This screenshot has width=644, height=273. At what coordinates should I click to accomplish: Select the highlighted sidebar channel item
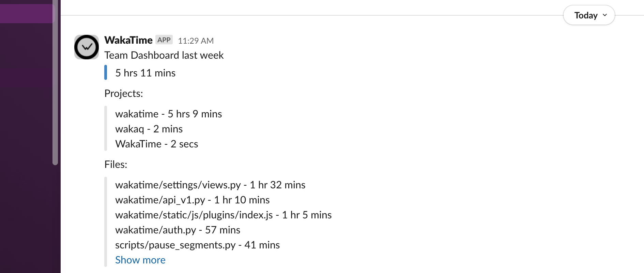point(27,14)
